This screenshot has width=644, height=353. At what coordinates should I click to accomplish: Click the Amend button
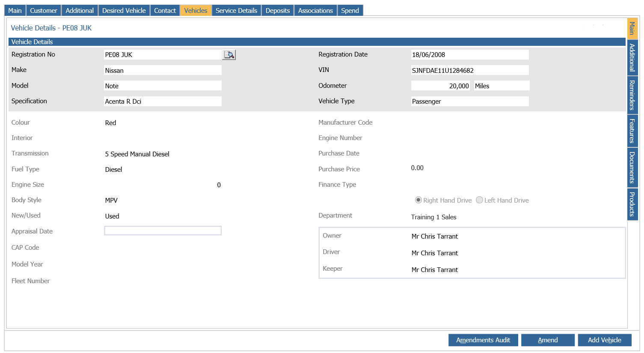[548, 340]
